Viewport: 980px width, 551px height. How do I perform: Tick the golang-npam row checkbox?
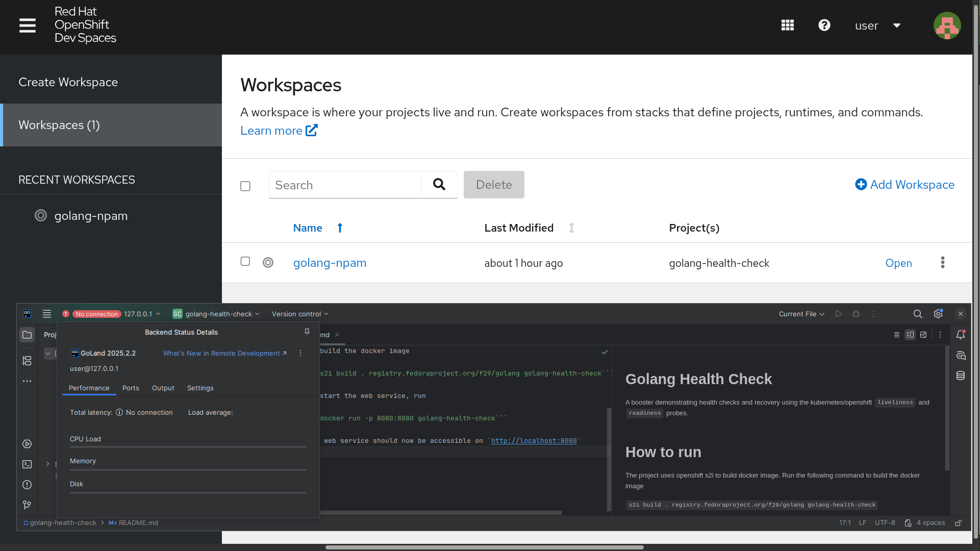[x=245, y=261]
